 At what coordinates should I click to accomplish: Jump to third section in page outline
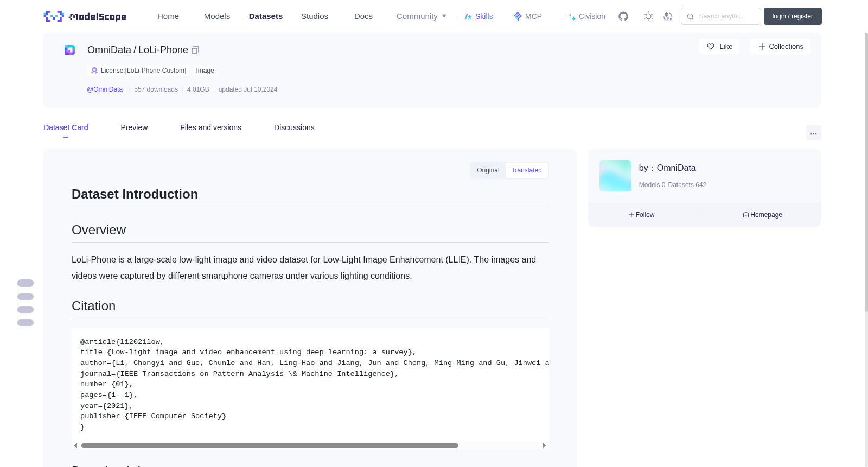pos(25,310)
